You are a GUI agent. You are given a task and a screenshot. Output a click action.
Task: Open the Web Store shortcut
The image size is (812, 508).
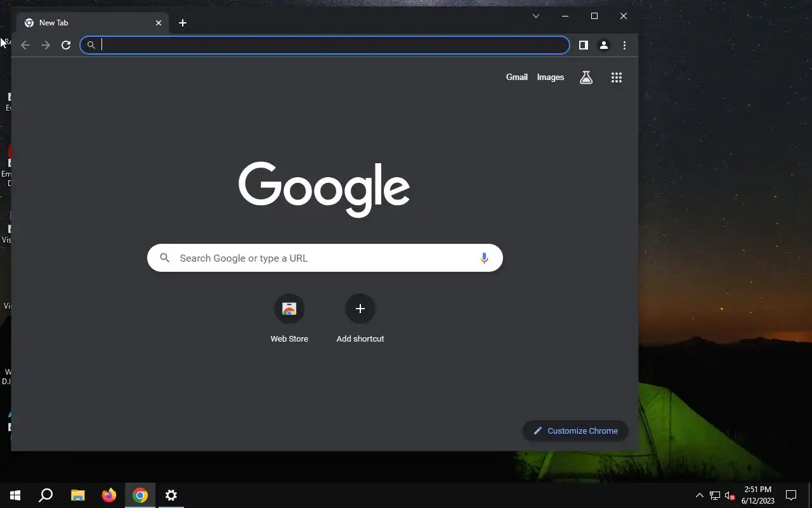pos(289,319)
